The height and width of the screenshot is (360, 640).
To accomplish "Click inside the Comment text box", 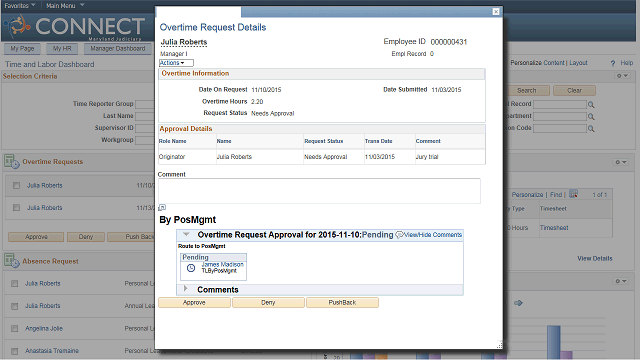I will [x=319, y=191].
